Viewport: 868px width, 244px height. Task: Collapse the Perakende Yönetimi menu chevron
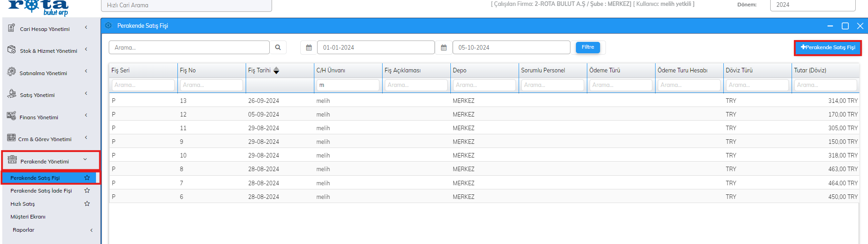85,159
